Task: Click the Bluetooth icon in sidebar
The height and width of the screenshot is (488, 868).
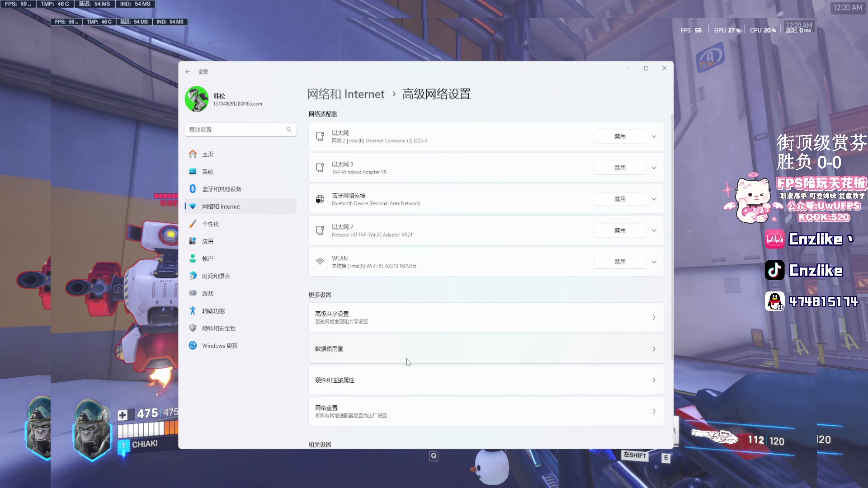Action: (193, 189)
